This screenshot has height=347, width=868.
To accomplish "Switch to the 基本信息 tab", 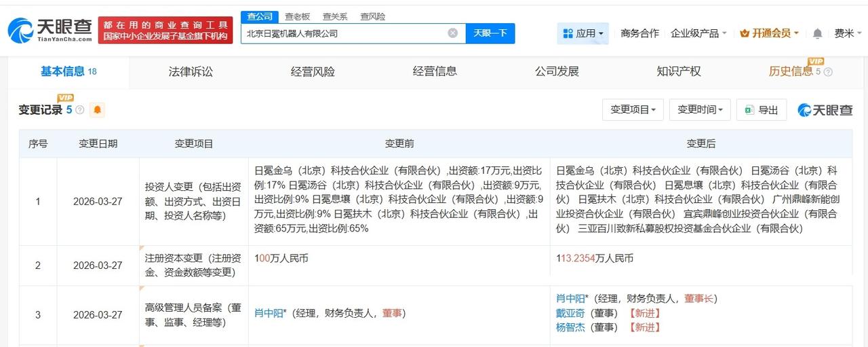I will point(68,71).
